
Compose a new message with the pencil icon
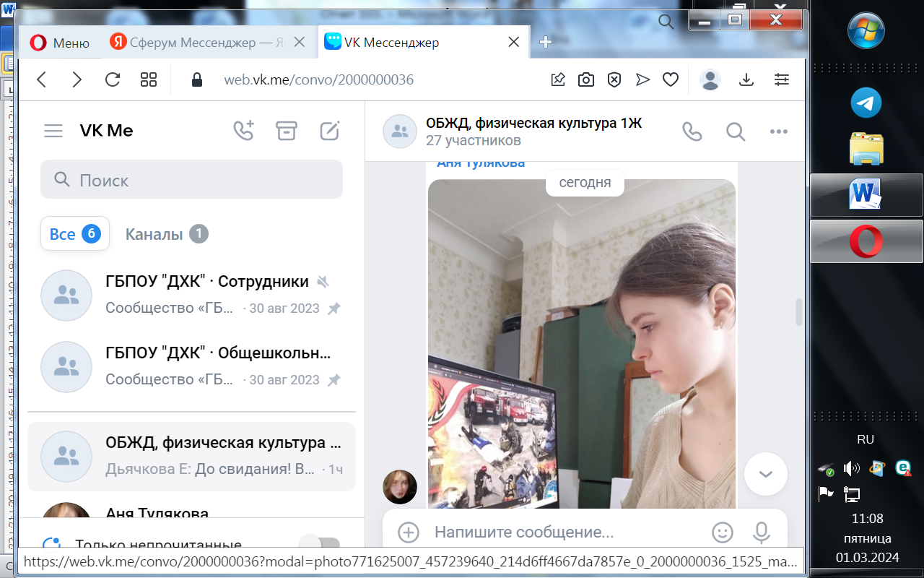pos(330,131)
